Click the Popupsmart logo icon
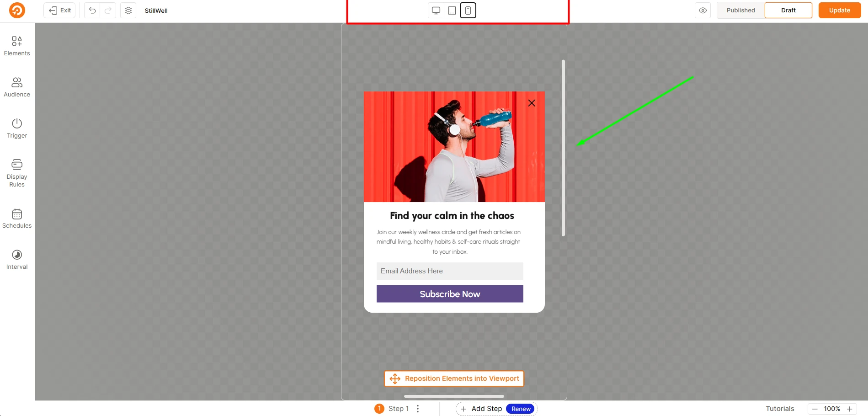 (17, 10)
